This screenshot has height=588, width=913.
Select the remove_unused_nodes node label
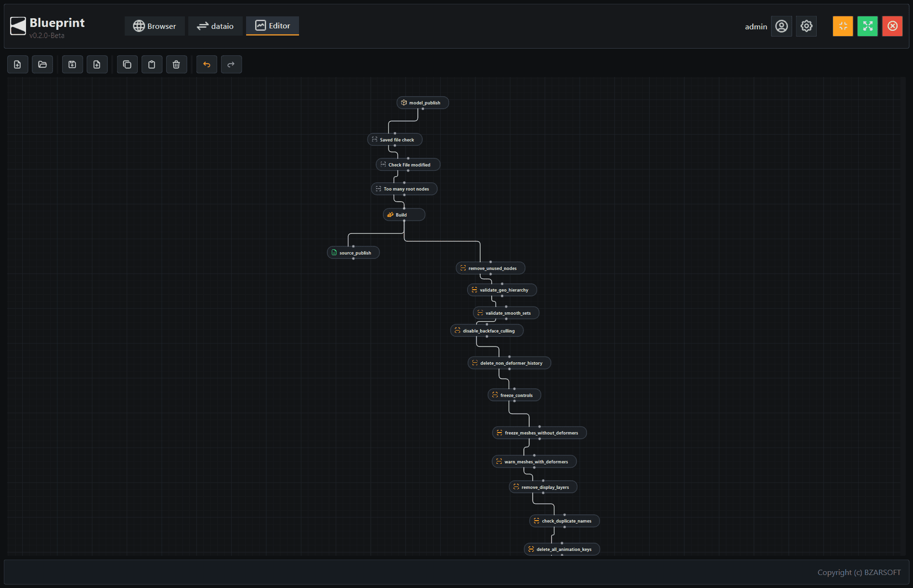tap(492, 268)
